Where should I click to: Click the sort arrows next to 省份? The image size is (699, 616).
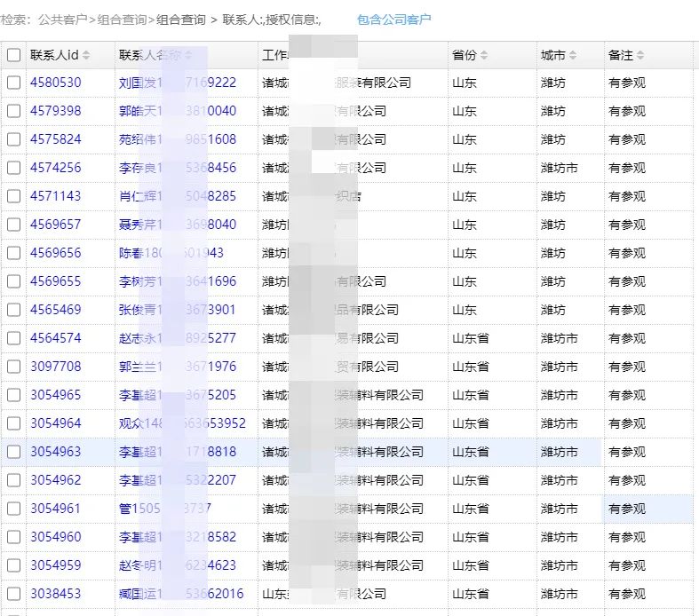[484, 55]
